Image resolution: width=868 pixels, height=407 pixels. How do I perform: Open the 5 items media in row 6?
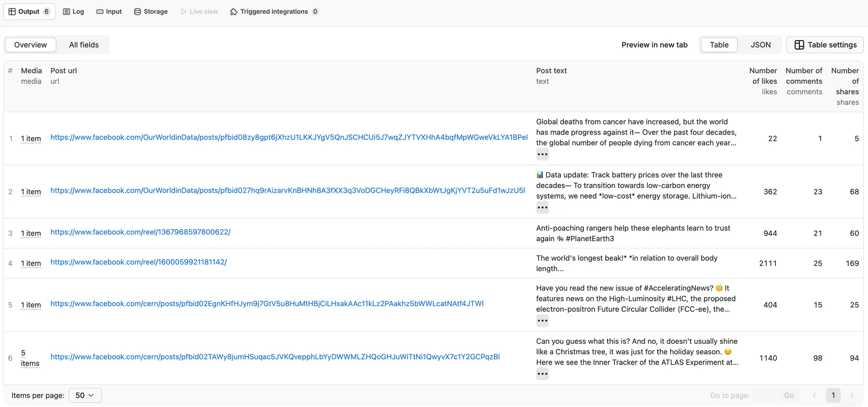tap(30, 358)
